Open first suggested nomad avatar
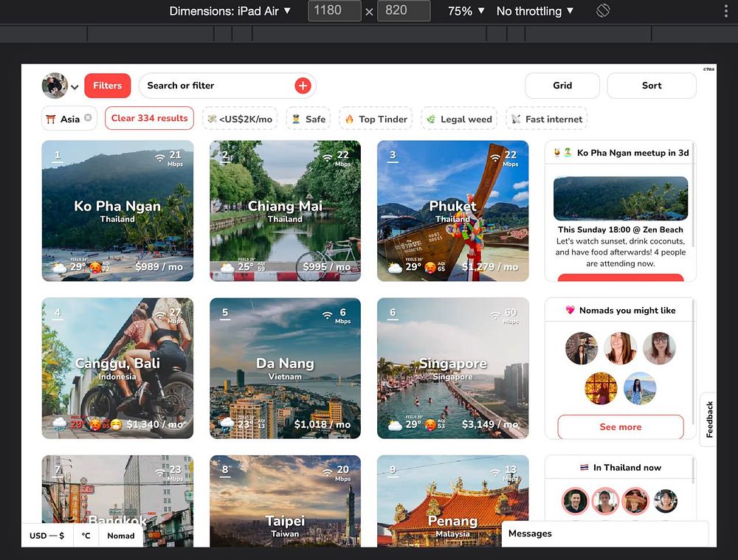This screenshot has height=560, width=738. 582,349
